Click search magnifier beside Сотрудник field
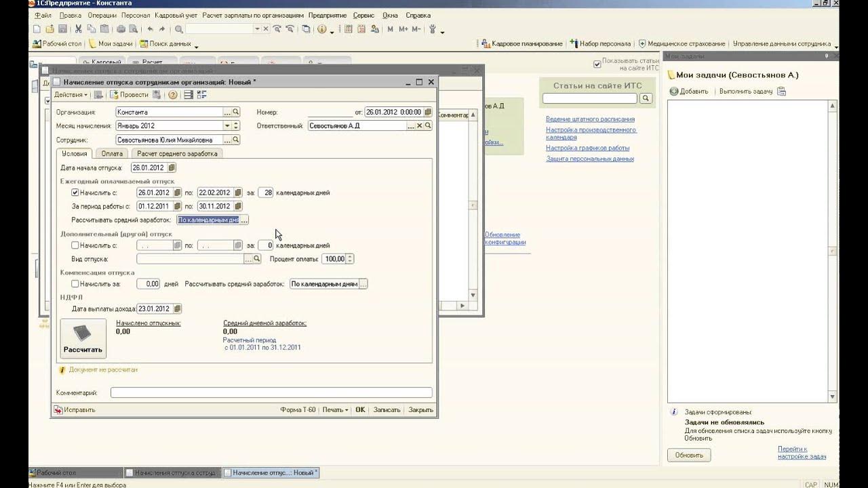This screenshot has height=488, width=868. [x=236, y=140]
